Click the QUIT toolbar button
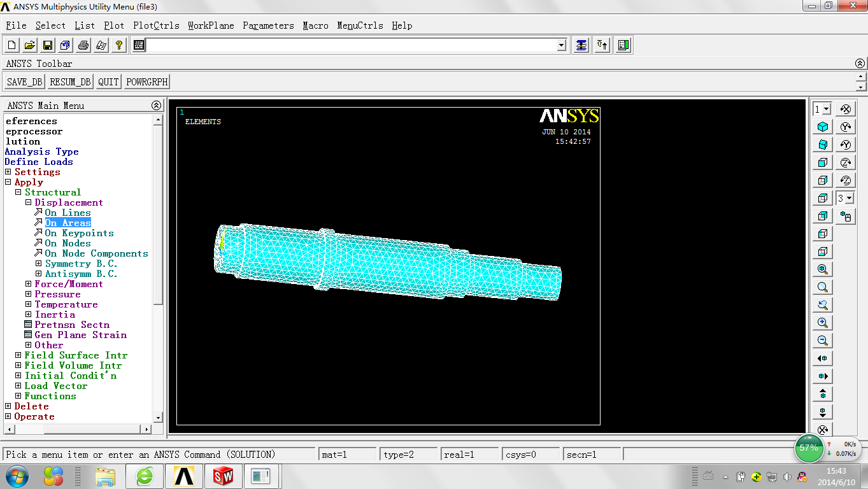The height and width of the screenshot is (489, 868). 109,81
